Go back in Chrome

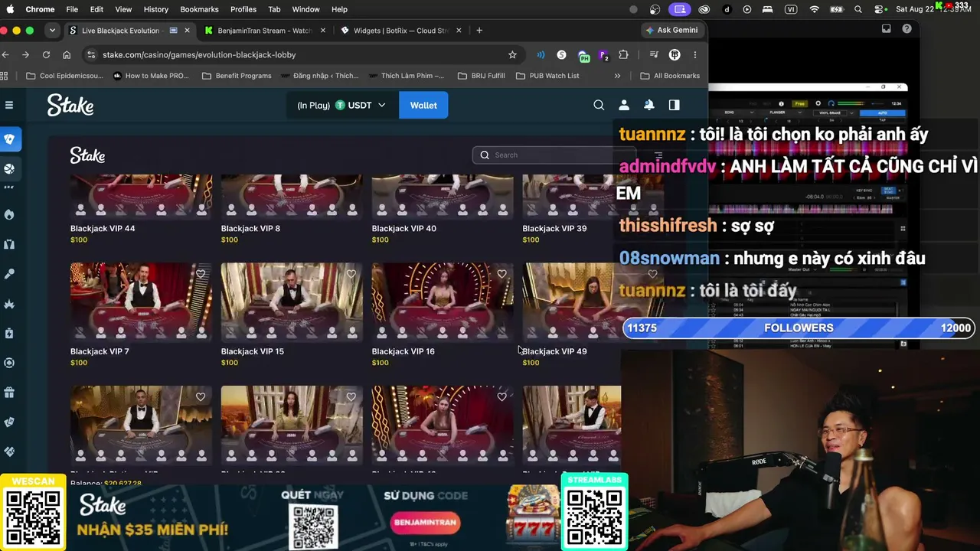(x=5, y=55)
